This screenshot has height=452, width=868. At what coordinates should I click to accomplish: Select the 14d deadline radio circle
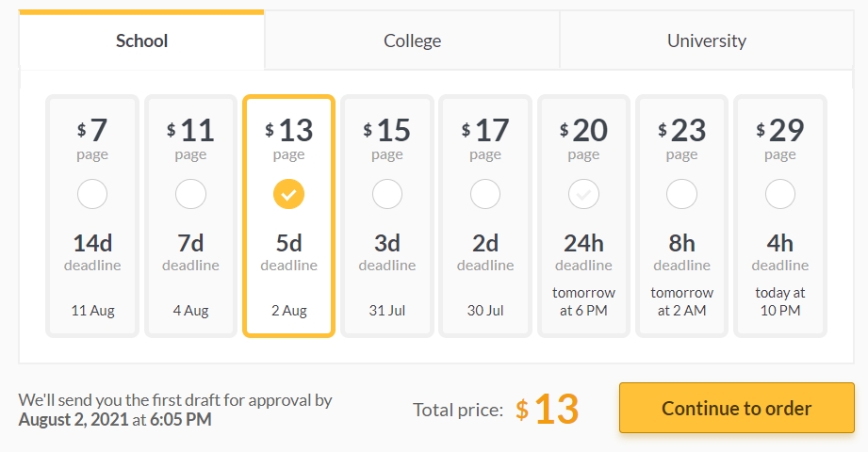[92, 194]
